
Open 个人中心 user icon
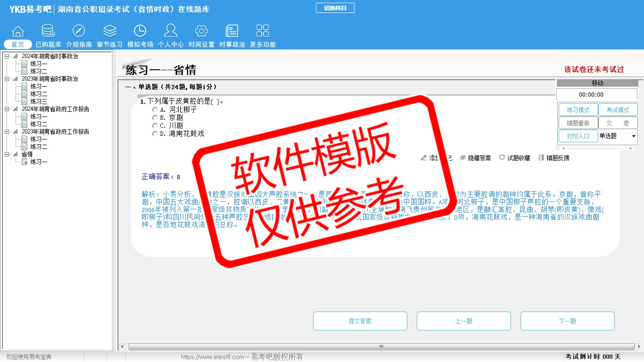[x=171, y=32]
